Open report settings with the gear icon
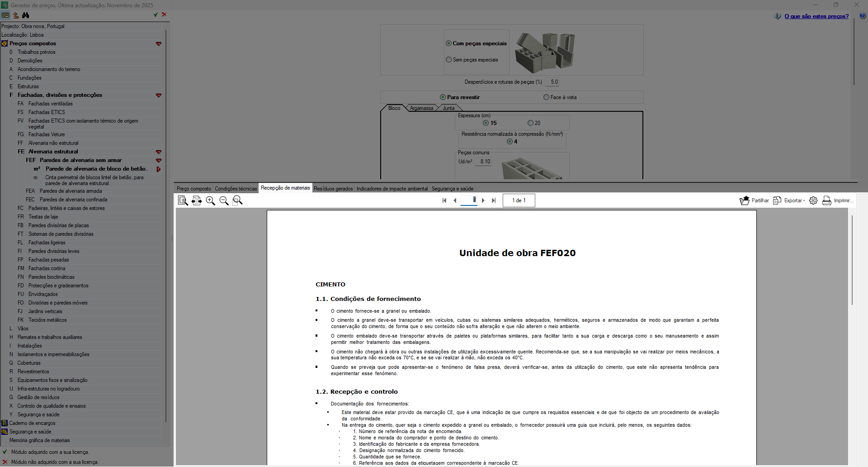Viewport: 868px width, 467px height. click(813, 200)
